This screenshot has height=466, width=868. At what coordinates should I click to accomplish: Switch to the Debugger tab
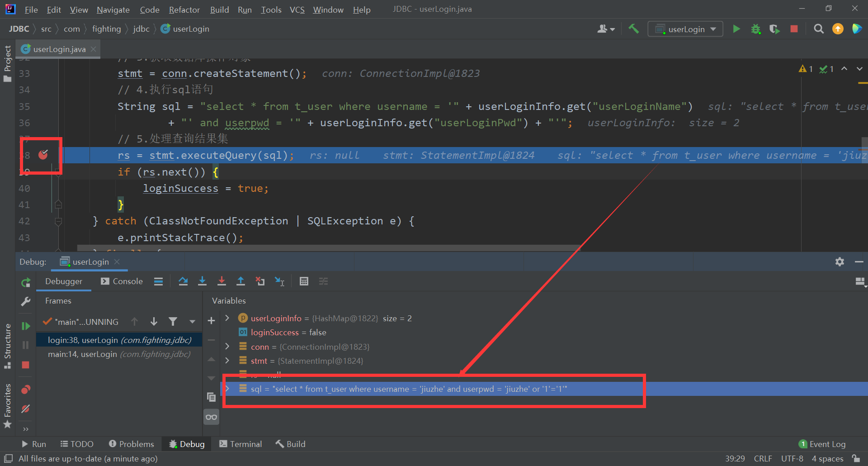click(x=64, y=281)
